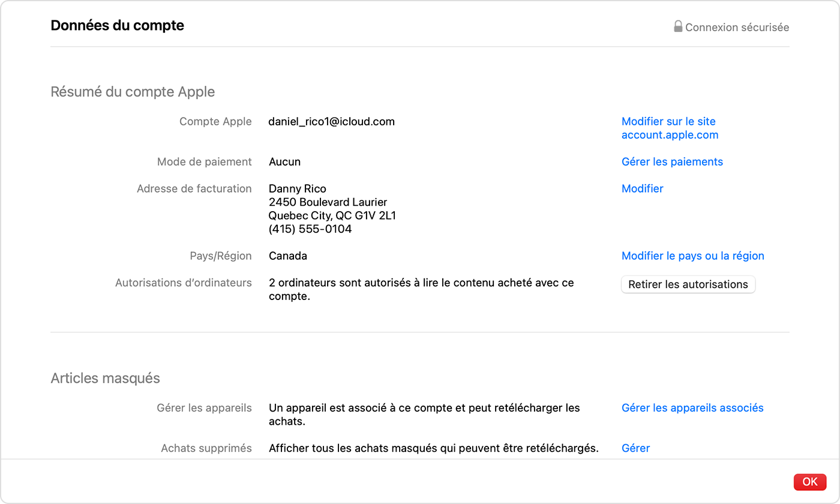Select the email daniel_rico1@icloud.com
The height and width of the screenshot is (504, 840).
[x=332, y=121]
